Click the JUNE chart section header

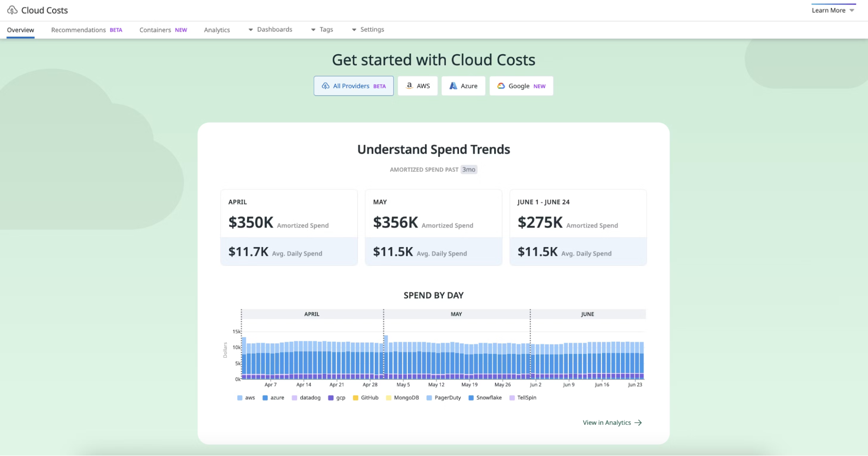(x=588, y=314)
